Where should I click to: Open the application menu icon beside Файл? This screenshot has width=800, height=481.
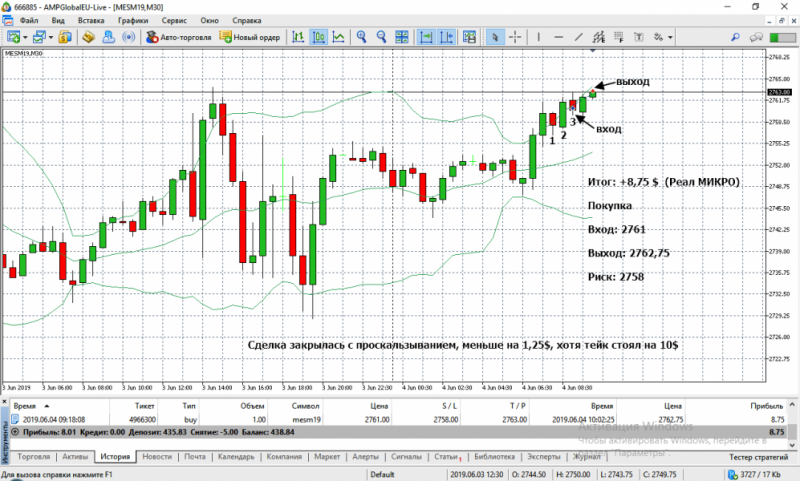tap(8, 20)
